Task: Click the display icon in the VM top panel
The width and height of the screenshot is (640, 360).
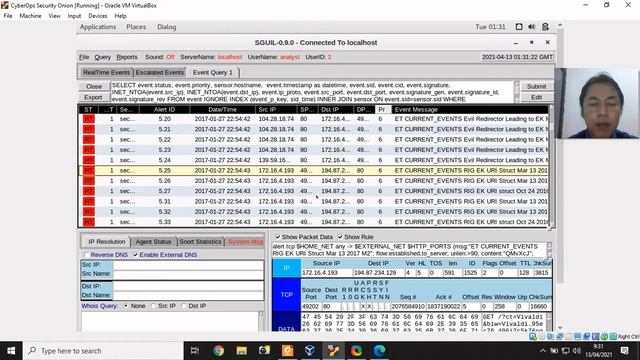Action: [519, 27]
